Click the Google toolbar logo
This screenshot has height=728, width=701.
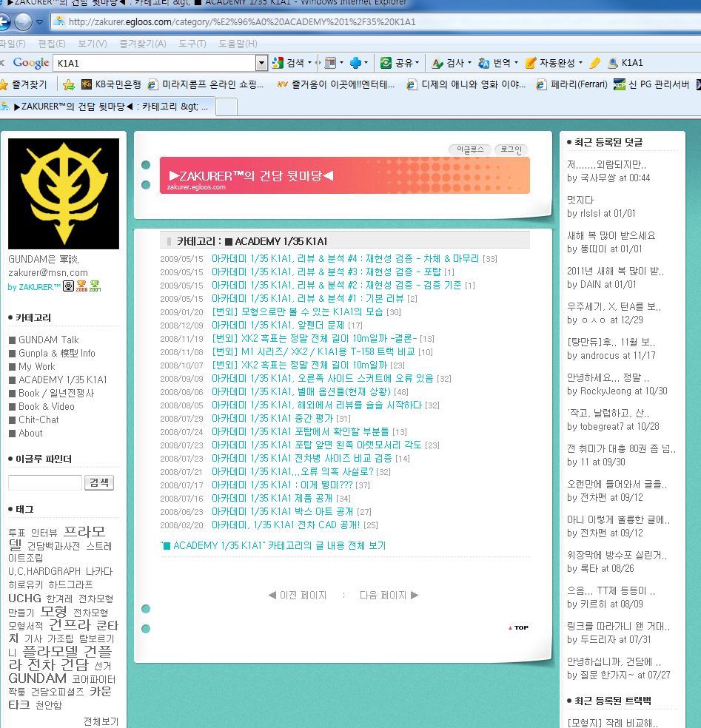click(x=30, y=63)
